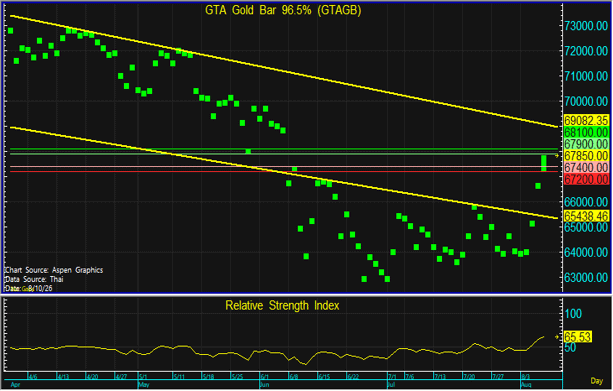
Task: Click the chart title GTA Gold Bar 96.5% (GTAGB)
Action: (x=283, y=10)
